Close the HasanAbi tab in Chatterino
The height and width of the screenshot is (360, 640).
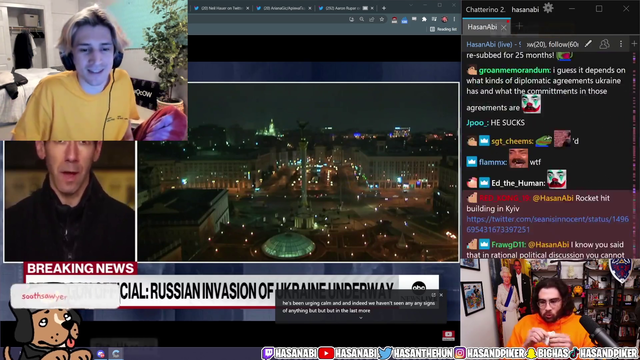(504, 27)
